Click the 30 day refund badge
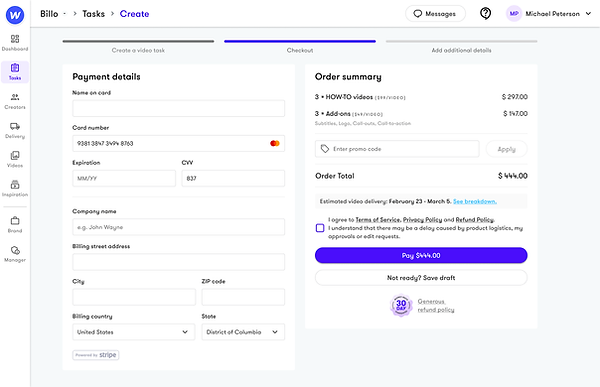Viewport: 600px width, 387px height. (x=401, y=305)
